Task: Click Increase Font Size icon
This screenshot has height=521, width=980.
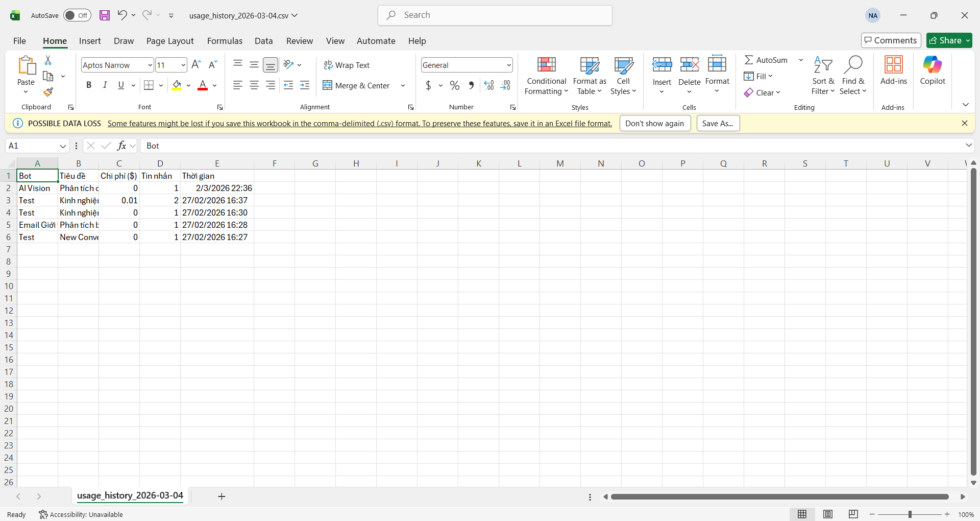Action: point(196,65)
